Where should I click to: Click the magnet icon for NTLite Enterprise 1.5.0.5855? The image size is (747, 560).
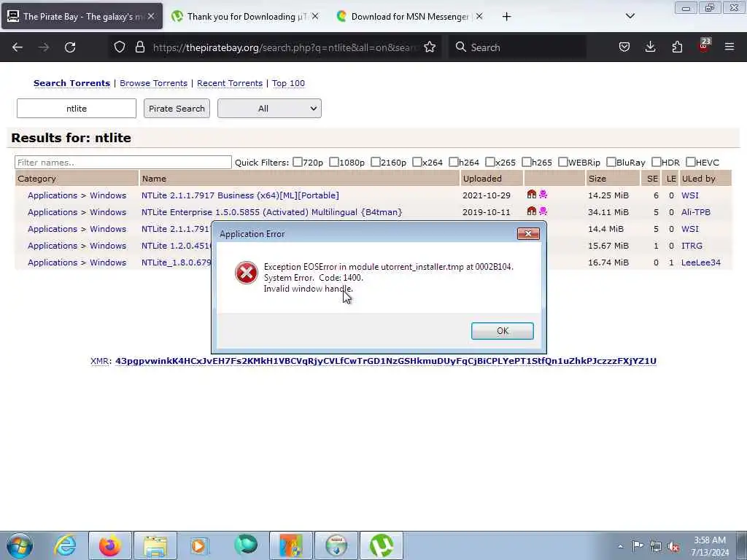pos(532,211)
